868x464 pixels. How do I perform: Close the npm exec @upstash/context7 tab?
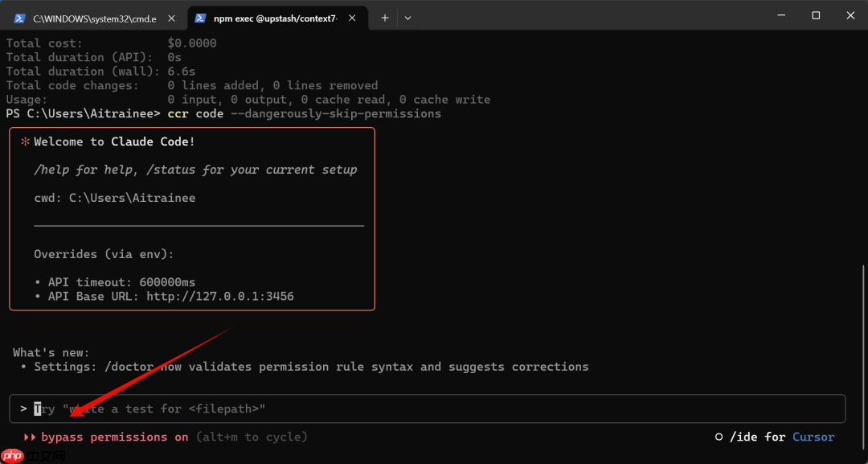pos(352,17)
